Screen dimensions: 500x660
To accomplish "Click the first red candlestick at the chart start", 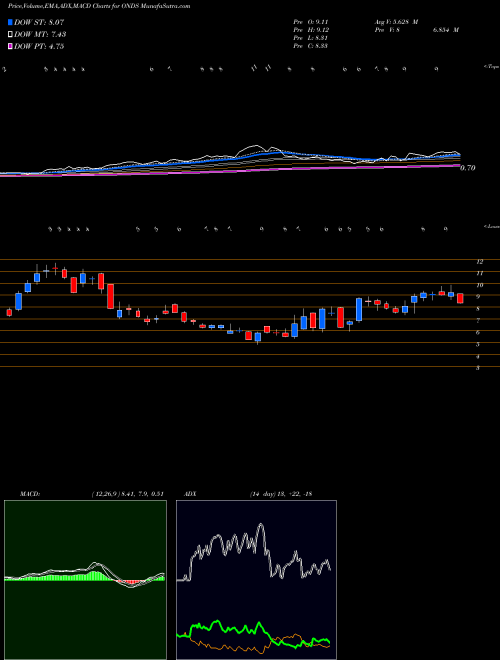I will 9,312.
